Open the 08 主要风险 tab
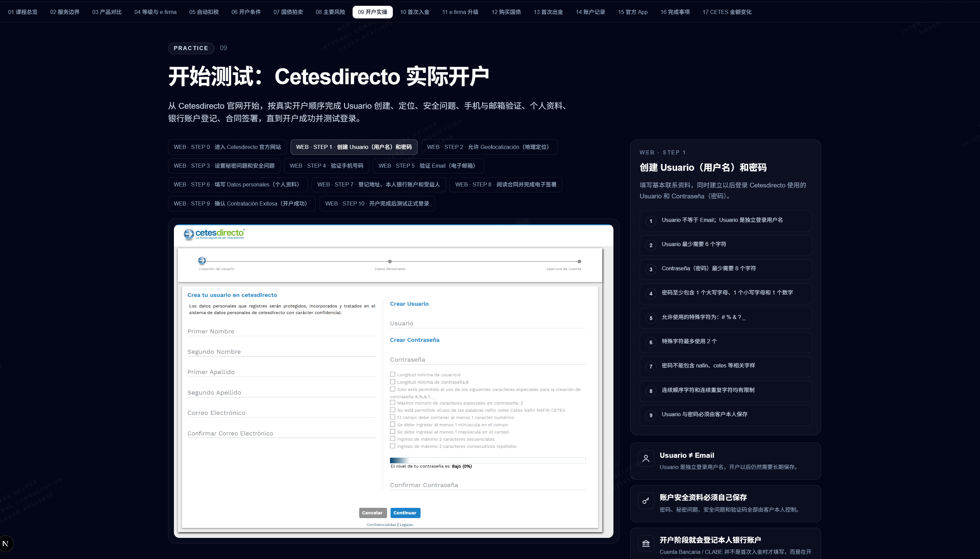The width and height of the screenshot is (980, 559). point(330,12)
